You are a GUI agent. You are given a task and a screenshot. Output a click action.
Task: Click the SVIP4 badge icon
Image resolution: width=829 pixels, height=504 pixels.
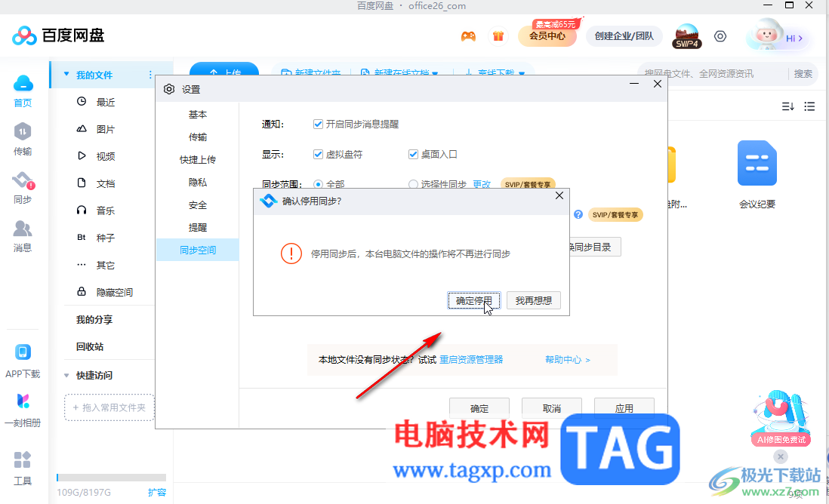pyautogui.click(x=687, y=36)
